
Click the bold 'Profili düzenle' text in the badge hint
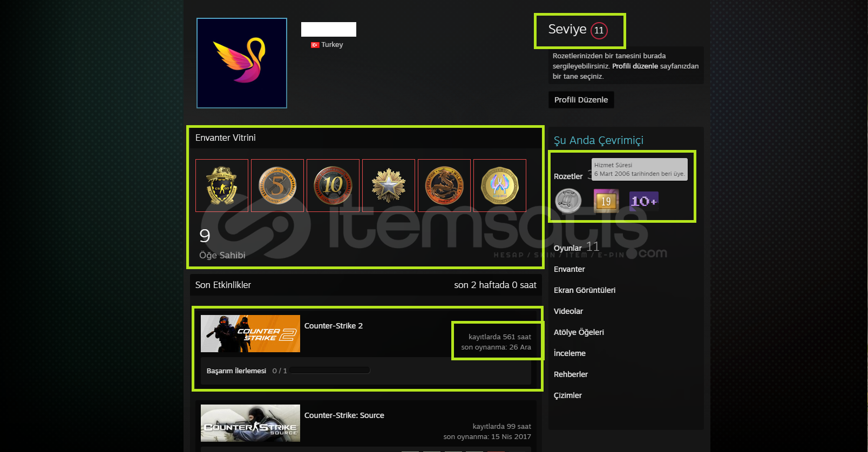[x=635, y=66]
